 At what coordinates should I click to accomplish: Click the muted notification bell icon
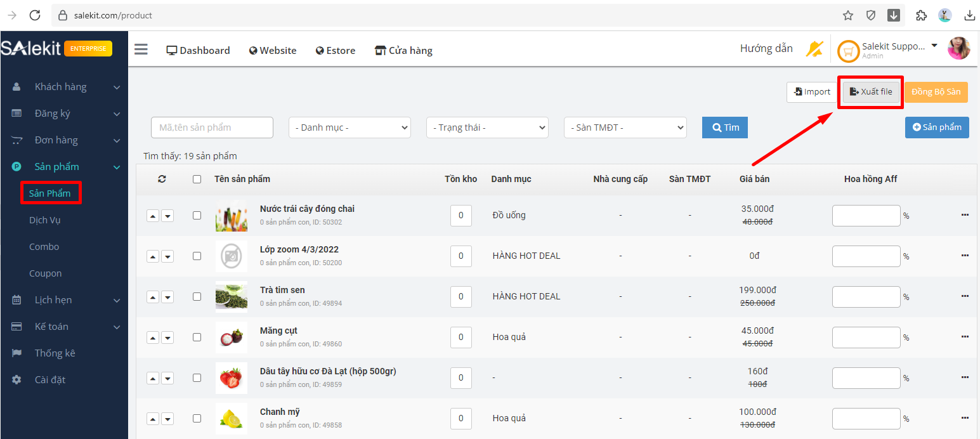coord(814,49)
